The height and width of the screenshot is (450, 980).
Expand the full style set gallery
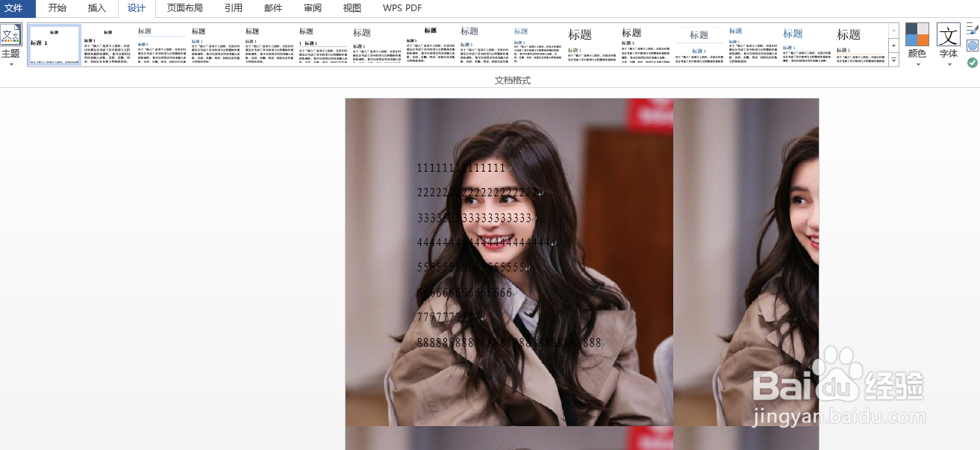pos(893,60)
